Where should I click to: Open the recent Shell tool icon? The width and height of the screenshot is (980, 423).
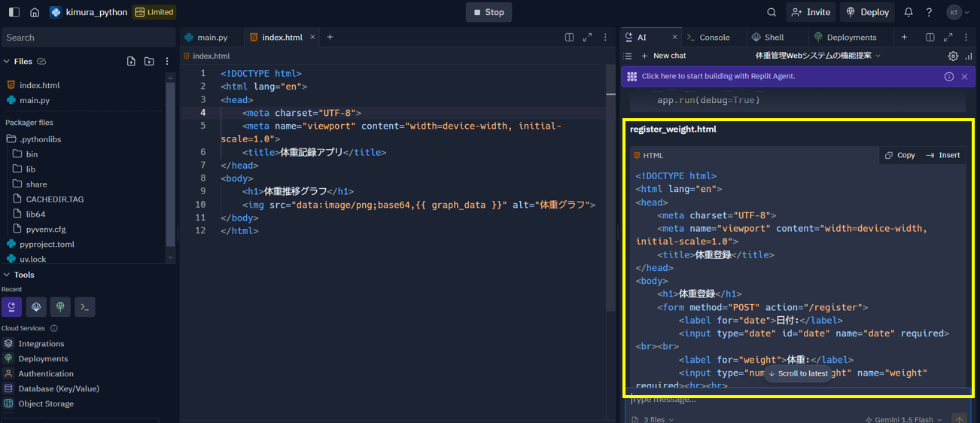tap(36, 307)
